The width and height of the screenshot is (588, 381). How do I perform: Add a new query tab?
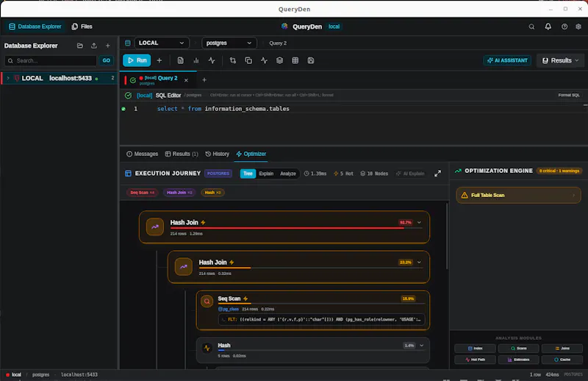204,80
